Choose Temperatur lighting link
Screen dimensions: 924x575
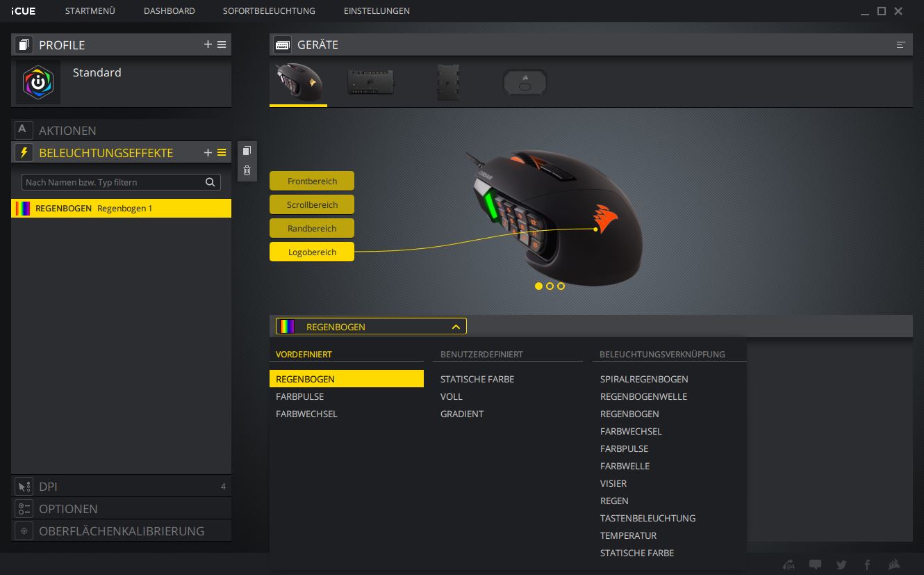(628, 535)
